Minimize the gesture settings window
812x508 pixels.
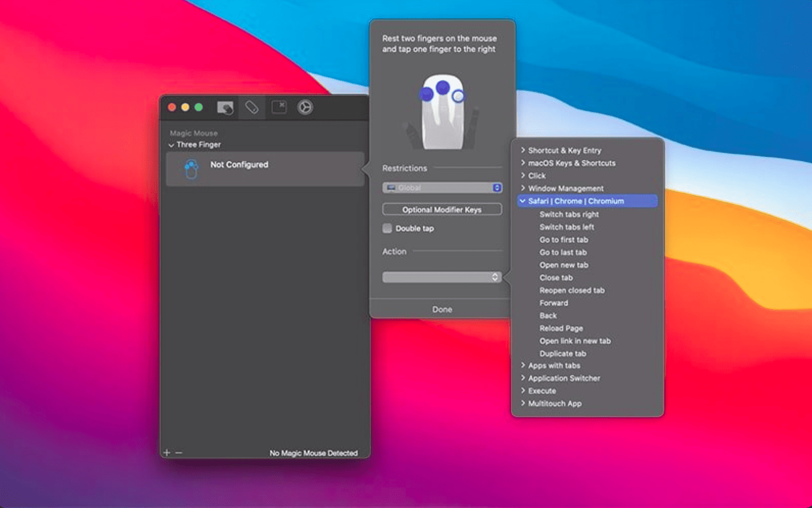(185, 107)
